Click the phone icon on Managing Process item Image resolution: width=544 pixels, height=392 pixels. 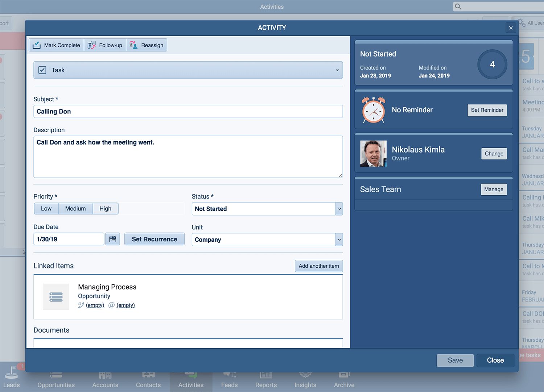pyautogui.click(x=81, y=305)
